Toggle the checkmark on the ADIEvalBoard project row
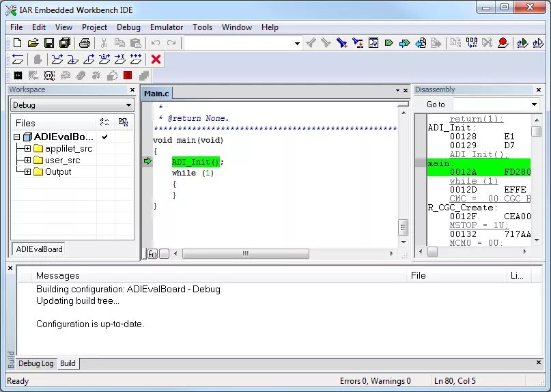551x392 pixels. coord(104,137)
